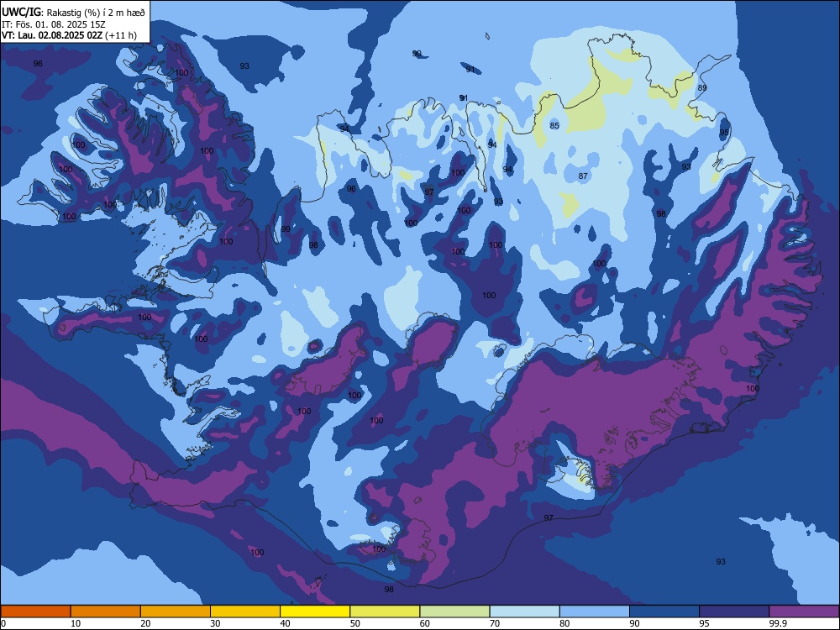Click the '30' legend scale label

(x=215, y=623)
